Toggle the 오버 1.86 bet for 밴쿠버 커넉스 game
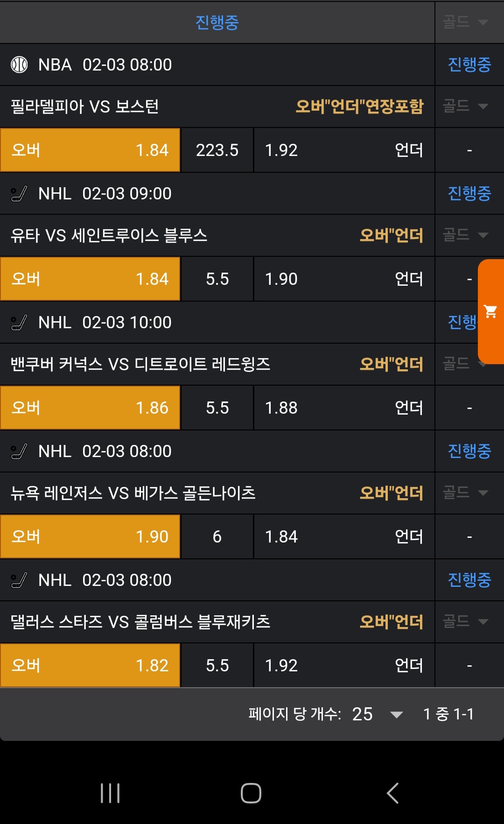 (x=90, y=408)
